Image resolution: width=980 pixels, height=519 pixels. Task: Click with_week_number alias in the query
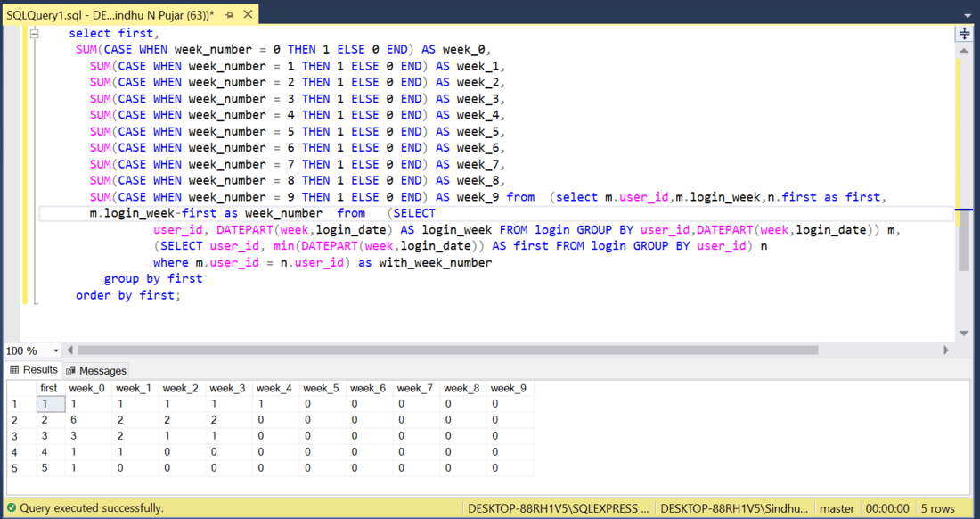pos(436,263)
